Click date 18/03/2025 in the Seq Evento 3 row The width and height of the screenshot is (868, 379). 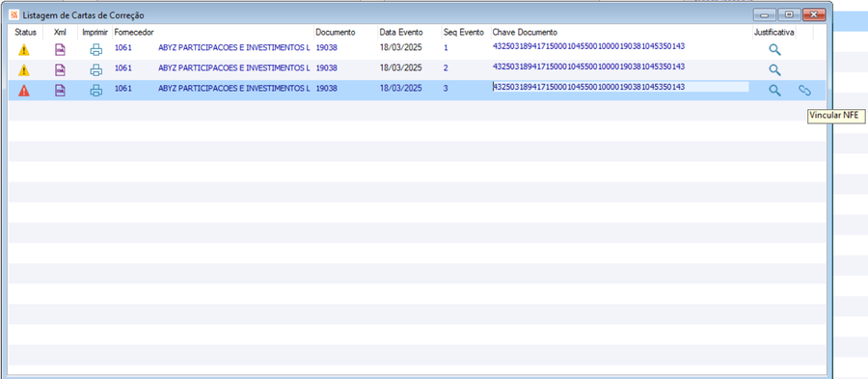click(401, 88)
